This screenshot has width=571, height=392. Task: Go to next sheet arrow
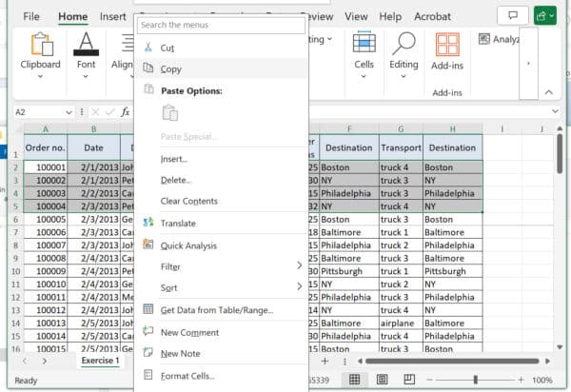[x=45, y=361]
